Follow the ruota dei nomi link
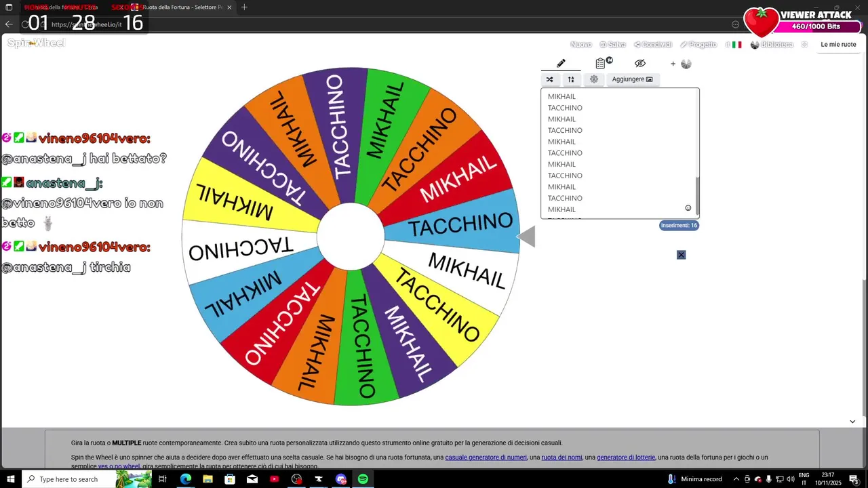The width and height of the screenshot is (868, 488). tap(561, 457)
